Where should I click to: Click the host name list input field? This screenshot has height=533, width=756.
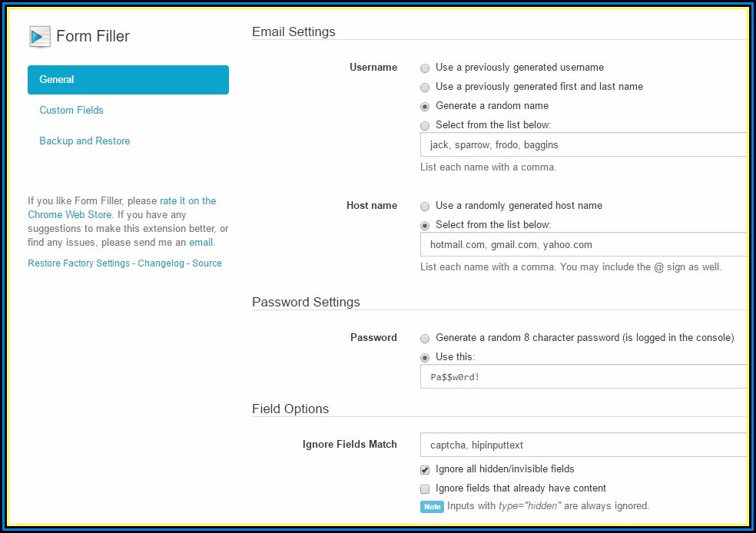[x=584, y=244]
